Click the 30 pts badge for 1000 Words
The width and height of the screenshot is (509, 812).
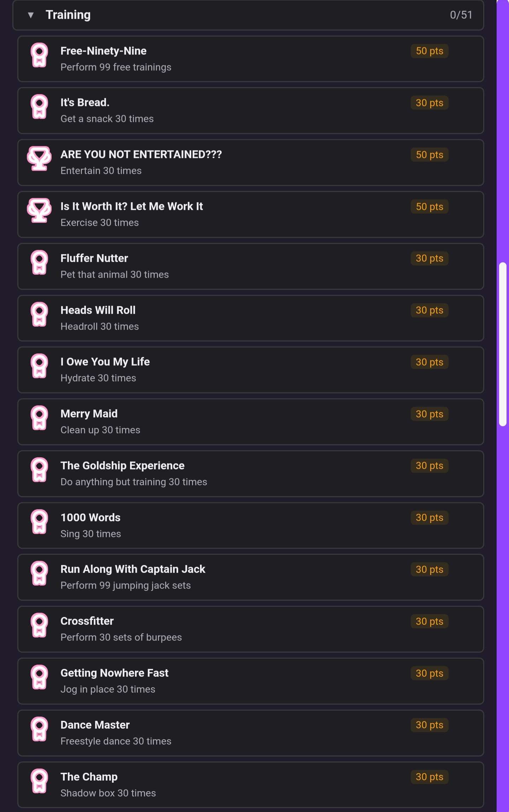(x=429, y=517)
